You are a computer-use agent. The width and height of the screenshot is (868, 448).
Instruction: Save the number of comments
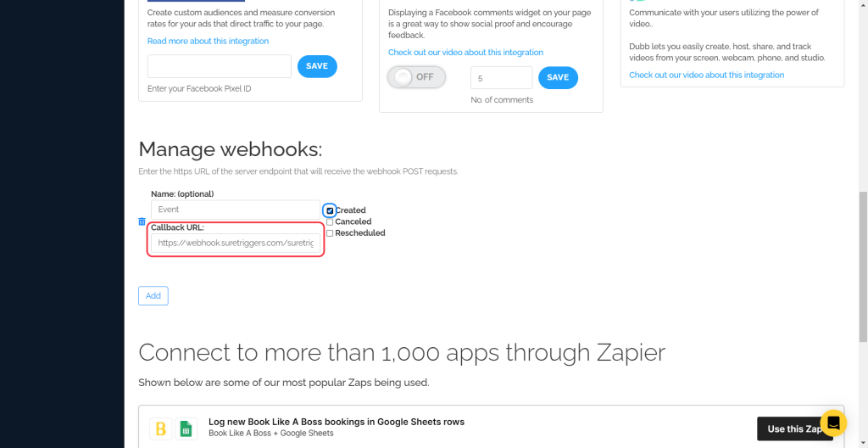coord(558,77)
